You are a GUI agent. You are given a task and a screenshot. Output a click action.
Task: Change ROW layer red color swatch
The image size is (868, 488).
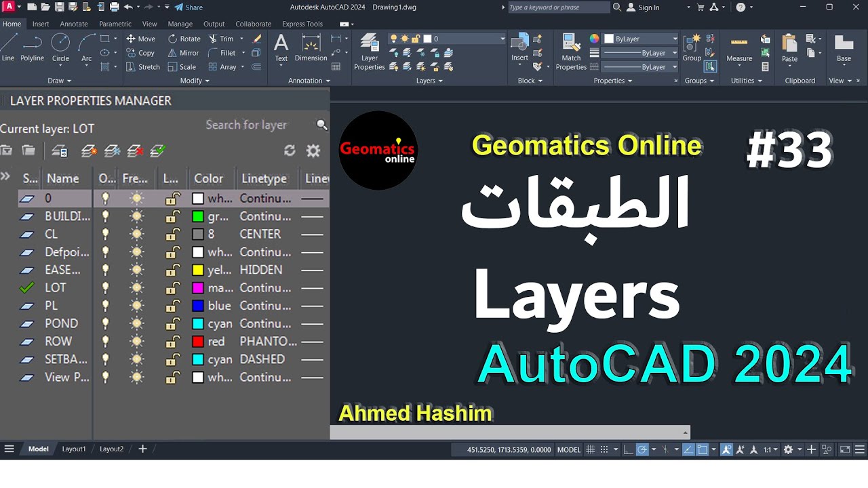point(197,342)
